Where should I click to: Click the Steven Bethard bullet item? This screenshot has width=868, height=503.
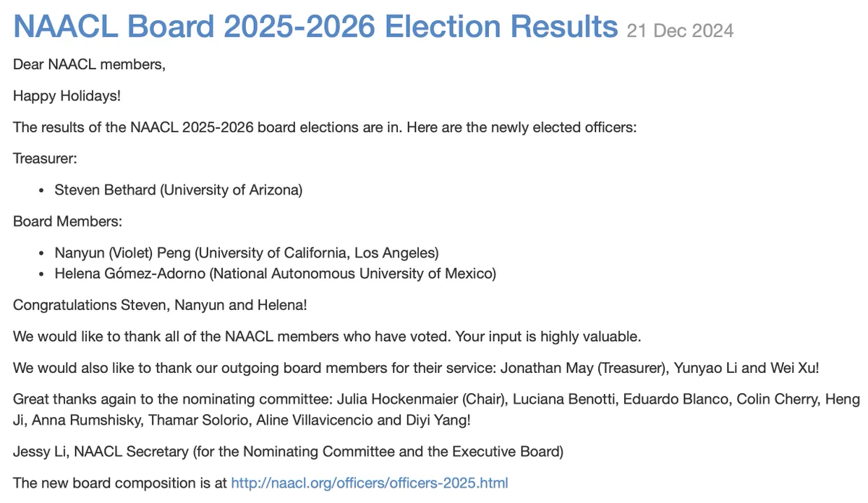(x=179, y=190)
